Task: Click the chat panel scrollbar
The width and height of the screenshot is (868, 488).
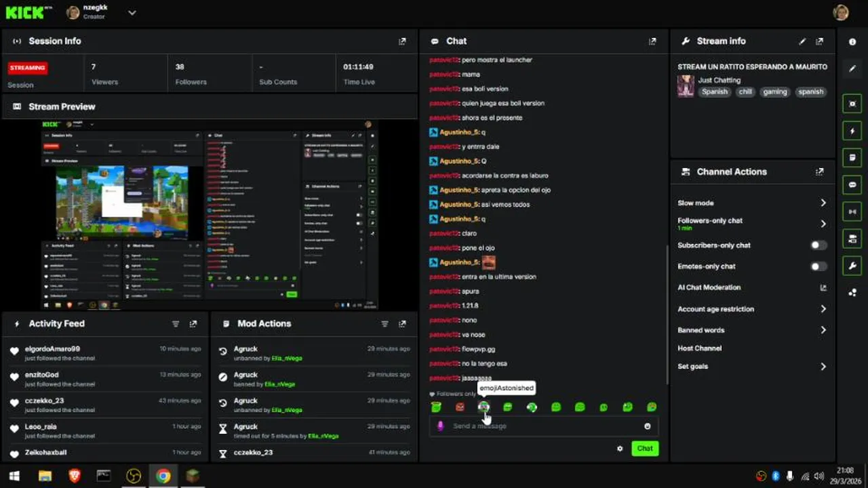Action: [x=667, y=315]
